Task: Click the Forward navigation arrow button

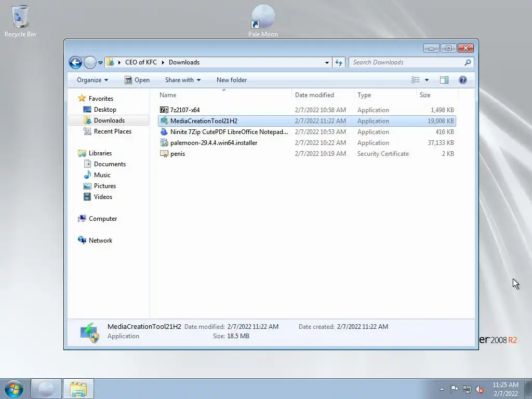Action: [90, 62]
